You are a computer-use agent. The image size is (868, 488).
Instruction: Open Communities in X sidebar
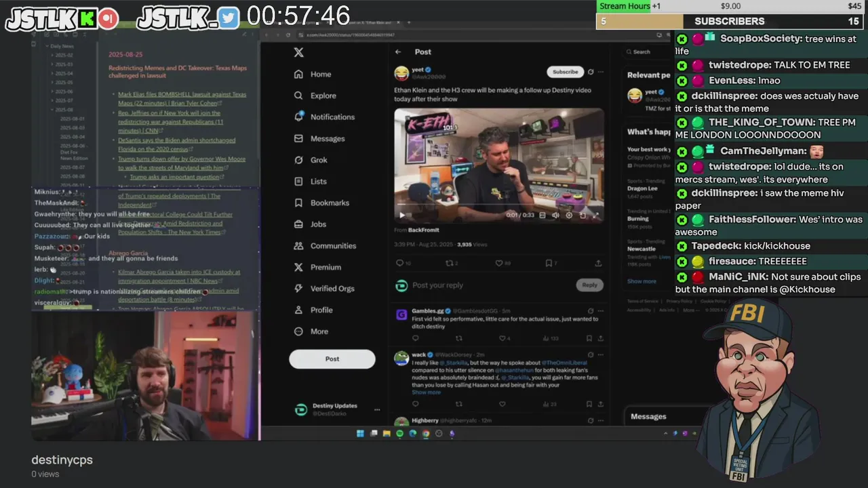(325, 246)
